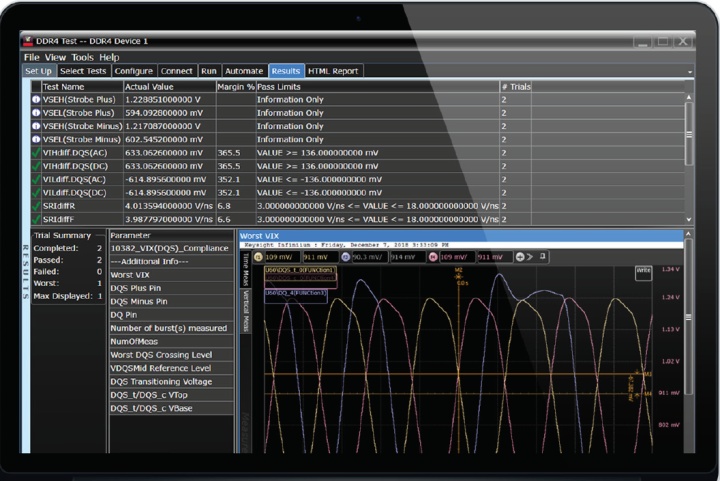Click the pin icon in scope toolbar
Image resolution: width=720 pixels, height=481 pixels.
click(x=542, y=256)
